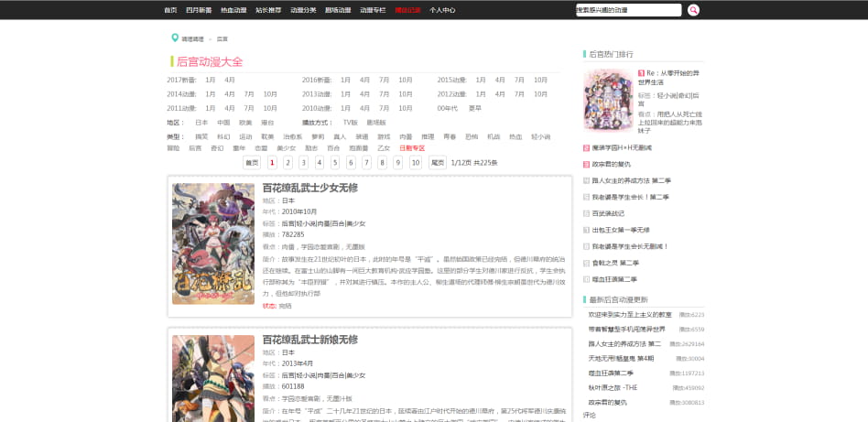Viewport: 868px width, 422px height.
Task: Open the 个人中心 navigation item
Action: click(x=442, y=10)
